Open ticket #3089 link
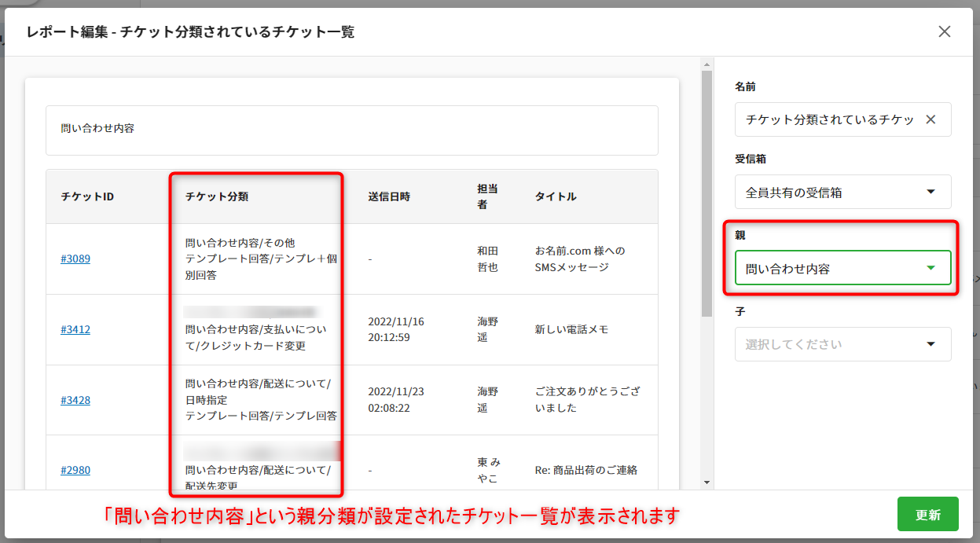 click(75, 259)
